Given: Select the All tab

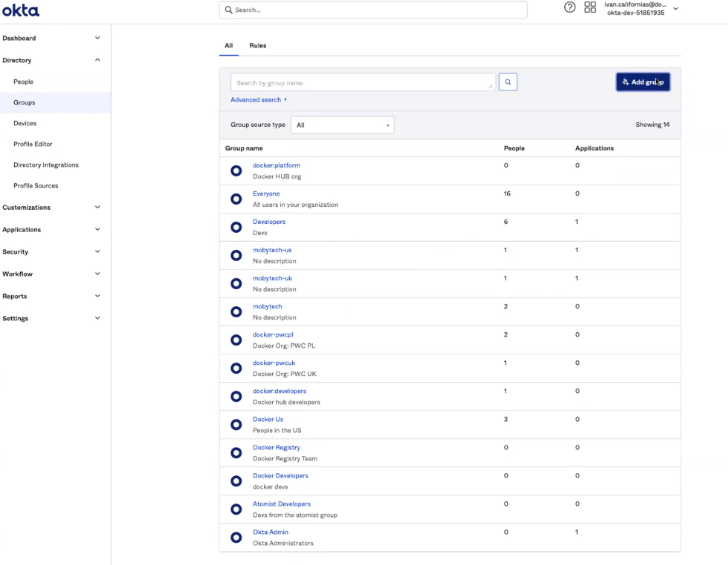Looking at the screenshot, I should 229,45.
